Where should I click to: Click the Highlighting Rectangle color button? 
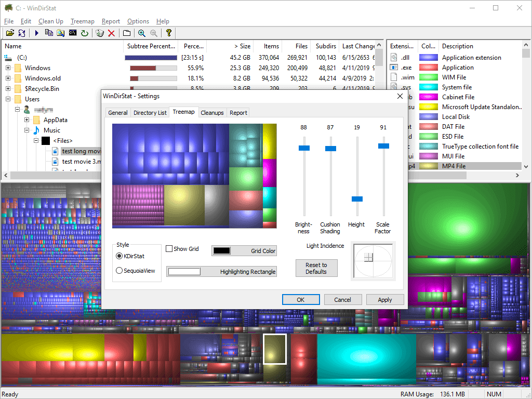221,272
